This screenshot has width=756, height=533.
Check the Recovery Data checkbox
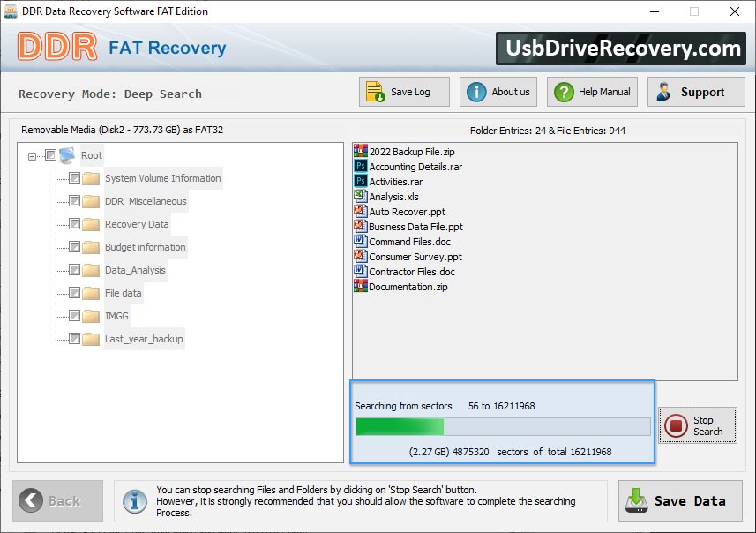coord(74,224)
